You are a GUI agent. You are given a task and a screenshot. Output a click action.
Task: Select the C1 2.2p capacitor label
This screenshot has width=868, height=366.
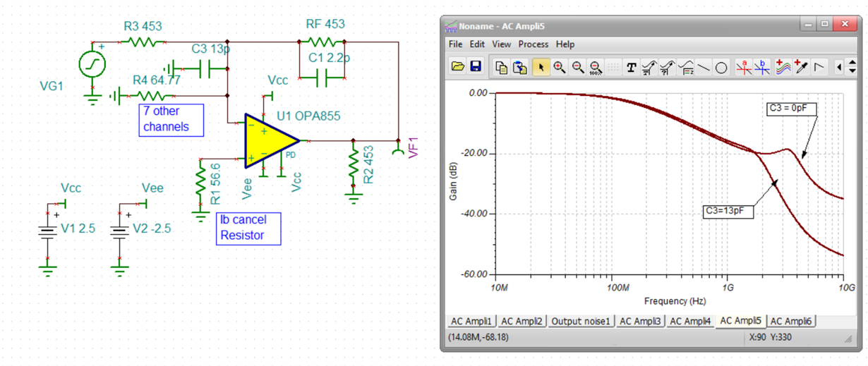click(330, 59)
